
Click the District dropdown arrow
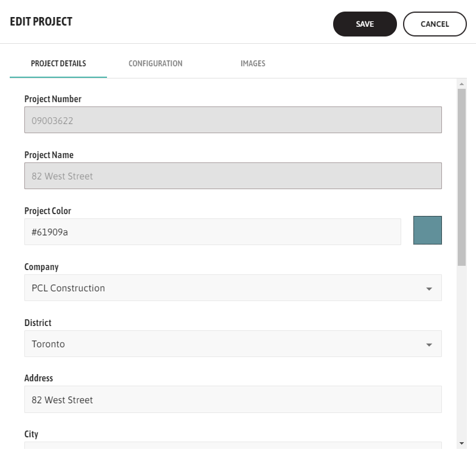[429, 344]
